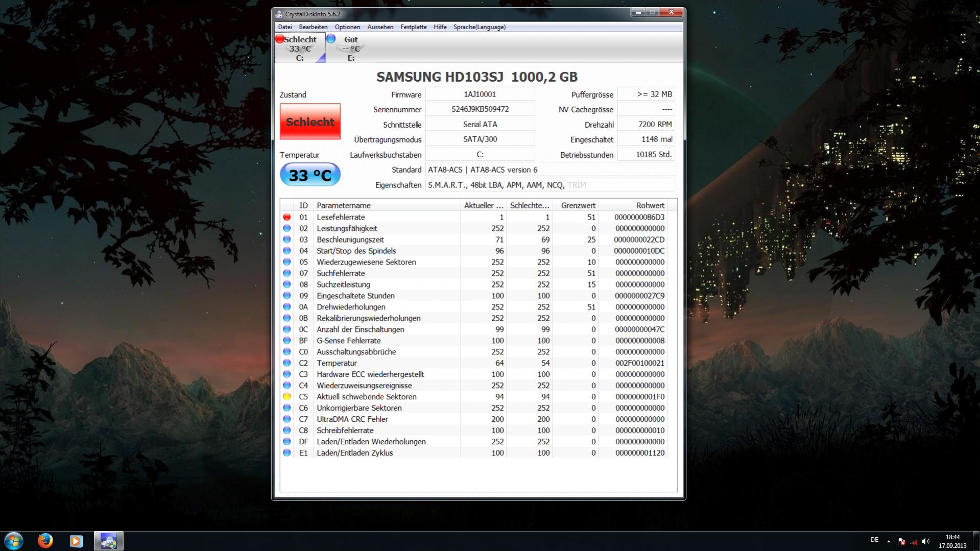Click the Parametername column header
The height and width of the screenshot is (551, 980).
point(387,205)
